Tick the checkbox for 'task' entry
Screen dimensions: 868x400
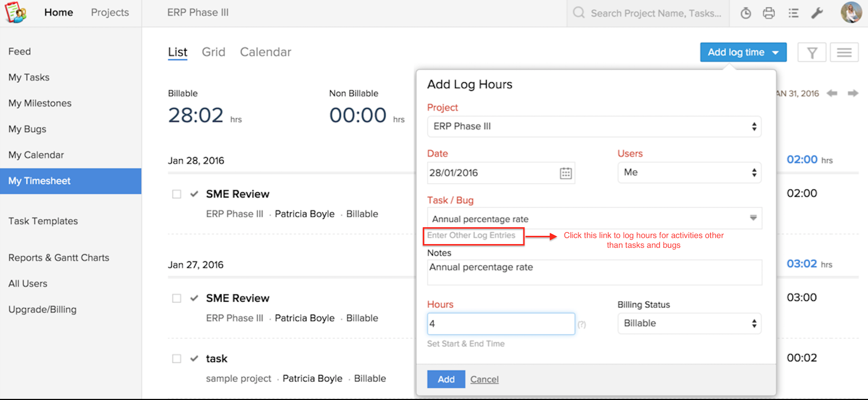176,359
